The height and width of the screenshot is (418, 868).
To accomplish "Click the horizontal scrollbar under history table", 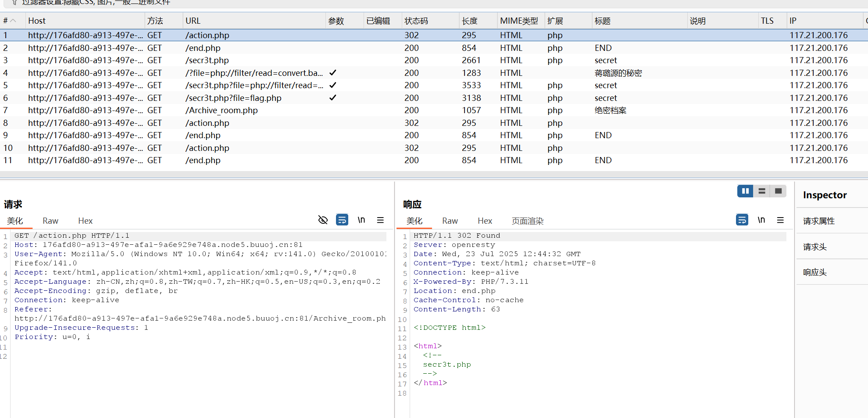I will pyautogui.click(x=434, y=174).
